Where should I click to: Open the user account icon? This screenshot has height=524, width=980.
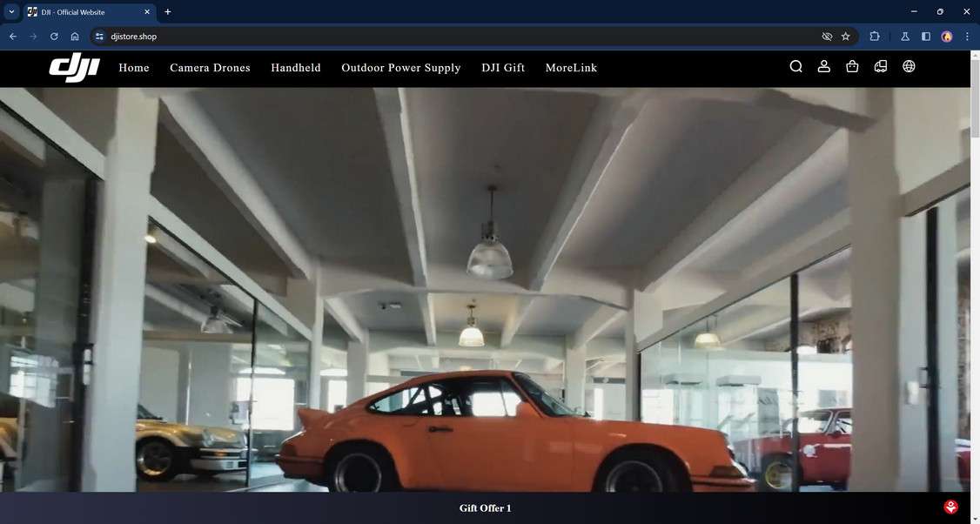pos(823,66)
